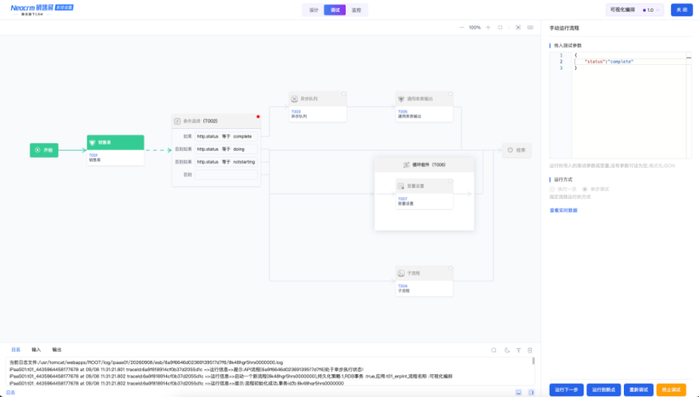Click the 开始 start node

point(44,150)
